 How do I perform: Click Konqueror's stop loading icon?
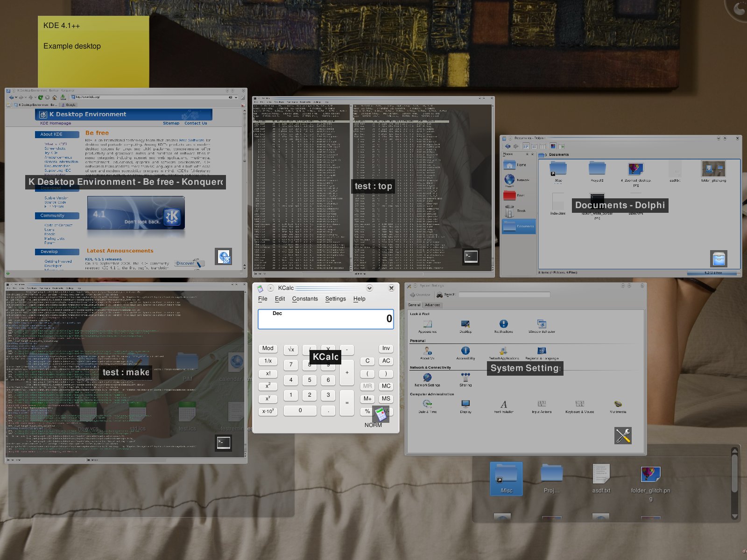47,98
